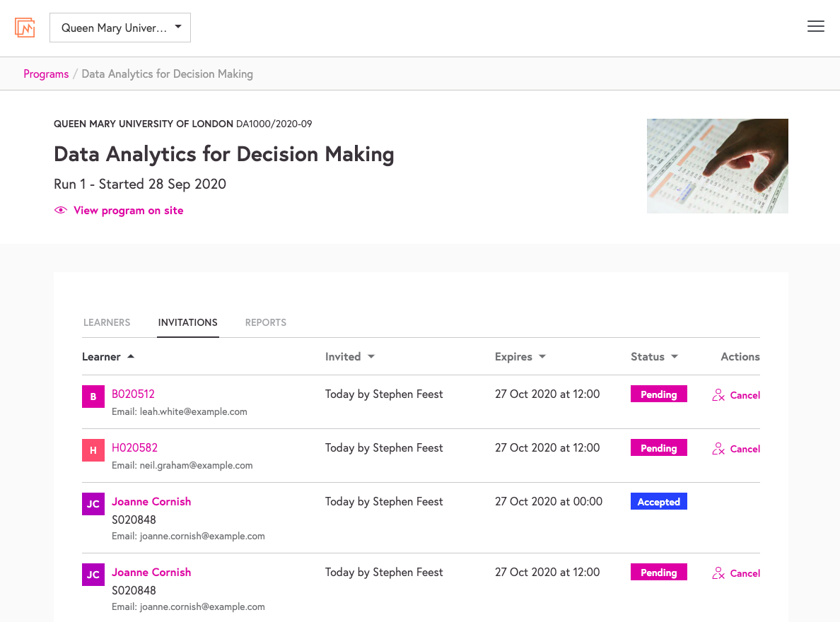Click the eye icon beside View program
The width and height of the screenshot is (840, 622).
coord(61,210)
